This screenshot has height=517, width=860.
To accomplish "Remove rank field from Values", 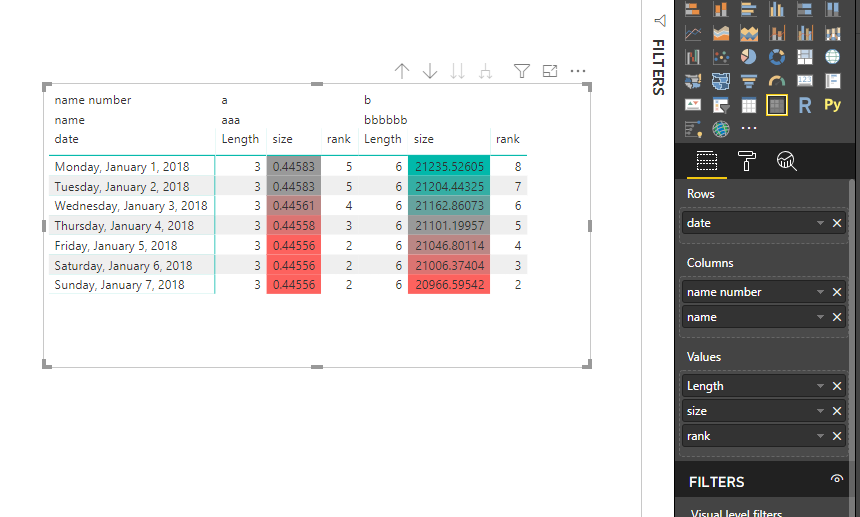I will point(837,436).
